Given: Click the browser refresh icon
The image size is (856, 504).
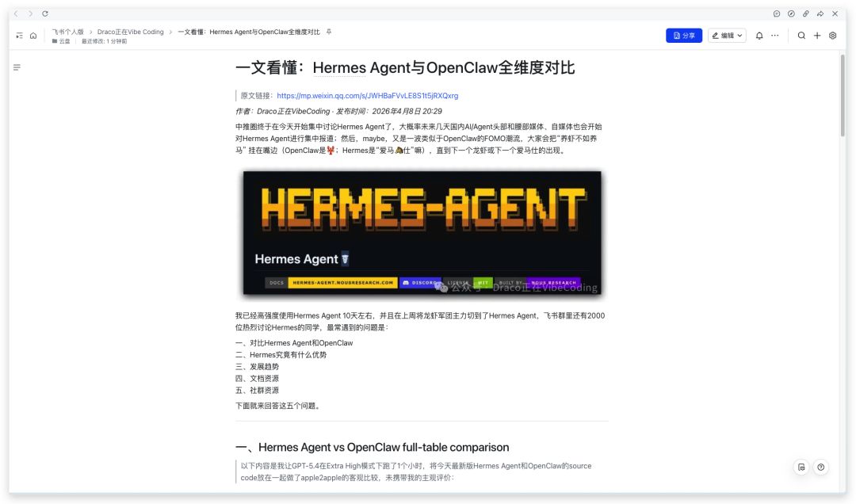Looking at the screenshot, I should (44, 13).
